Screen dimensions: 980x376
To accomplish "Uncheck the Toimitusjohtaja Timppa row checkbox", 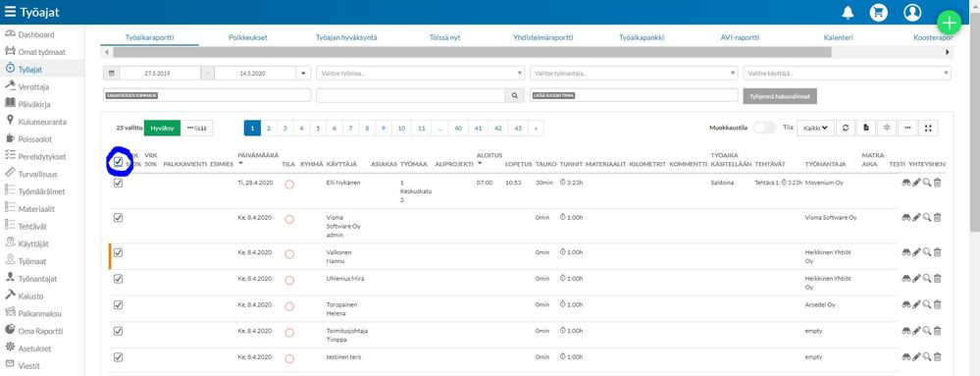I will tap(118, 331).
